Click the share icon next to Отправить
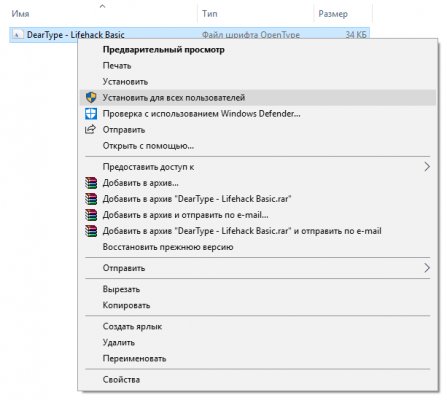The image size is (447, 400). [x=90, y=129]
